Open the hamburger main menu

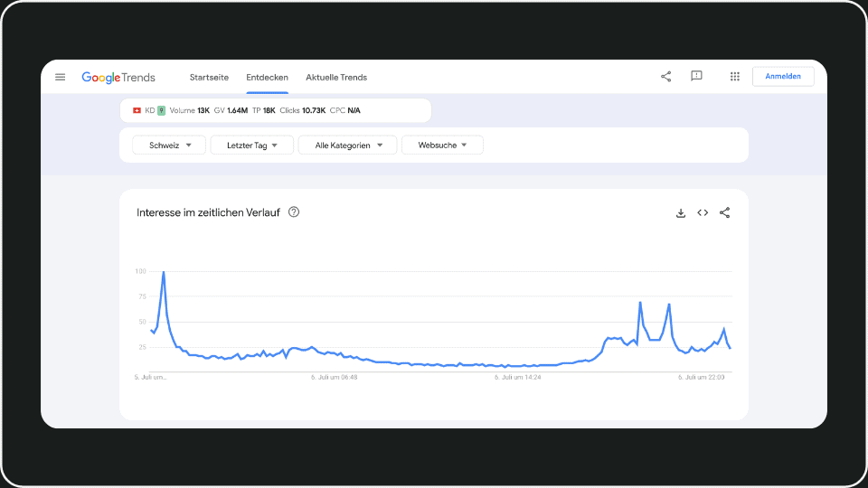point(60,77)
